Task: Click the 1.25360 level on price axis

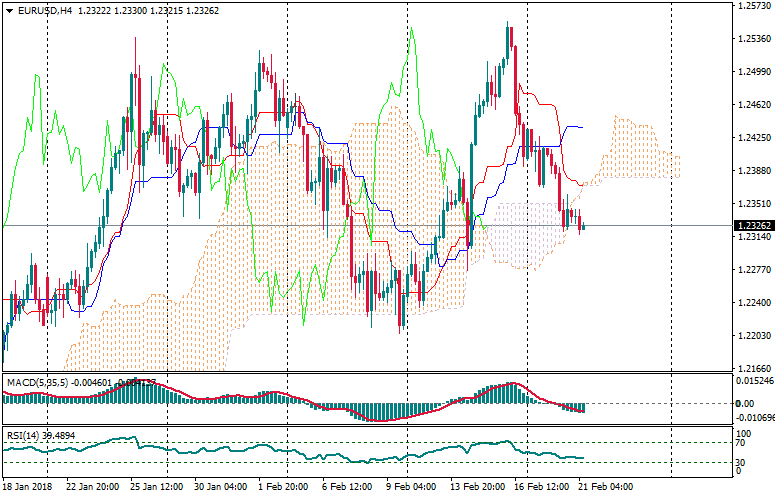Action: tap(752, 39)
